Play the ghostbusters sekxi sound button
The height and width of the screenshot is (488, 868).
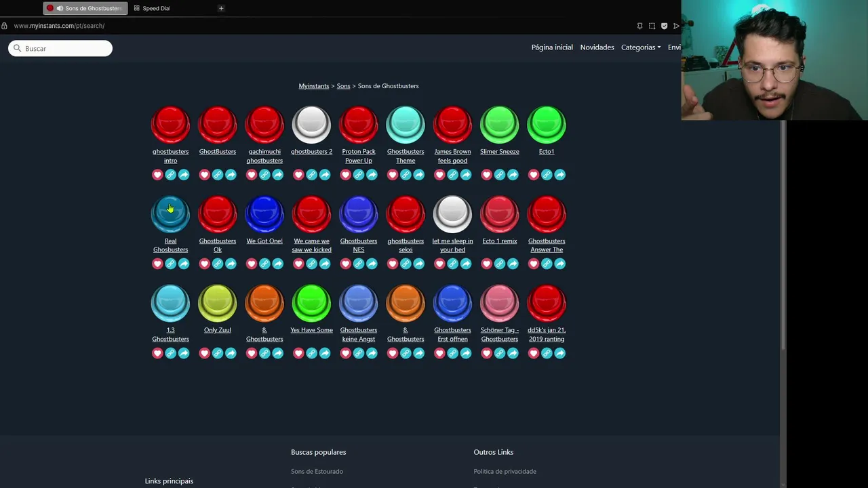(406, 214)
